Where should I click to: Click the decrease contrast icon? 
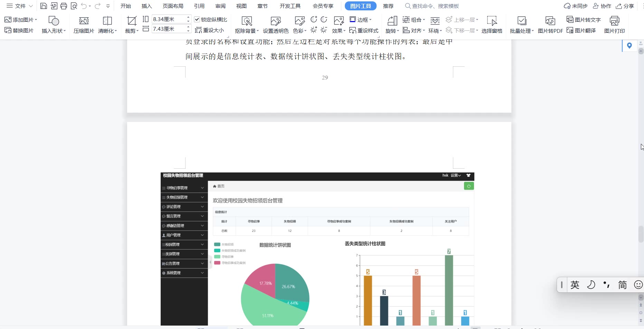(x=324, y=19)
